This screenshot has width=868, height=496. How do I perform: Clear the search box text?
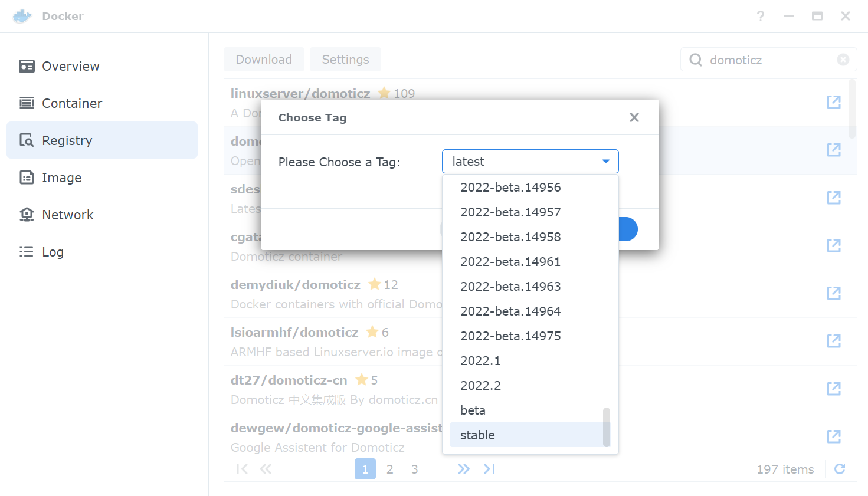coord(843,60)
